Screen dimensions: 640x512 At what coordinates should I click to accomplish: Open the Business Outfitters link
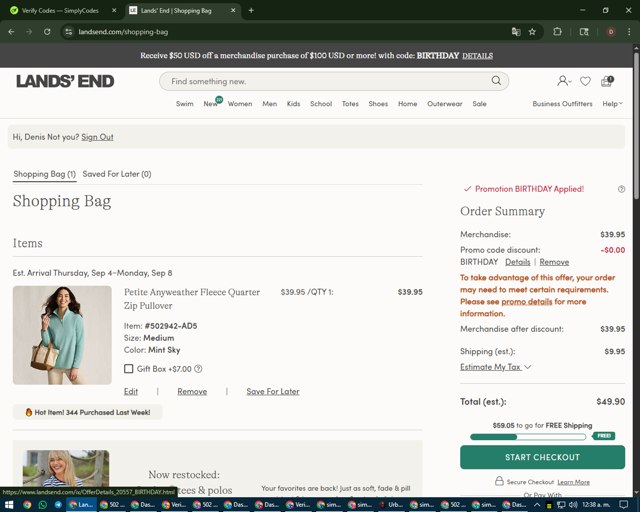tap(562, 104)
